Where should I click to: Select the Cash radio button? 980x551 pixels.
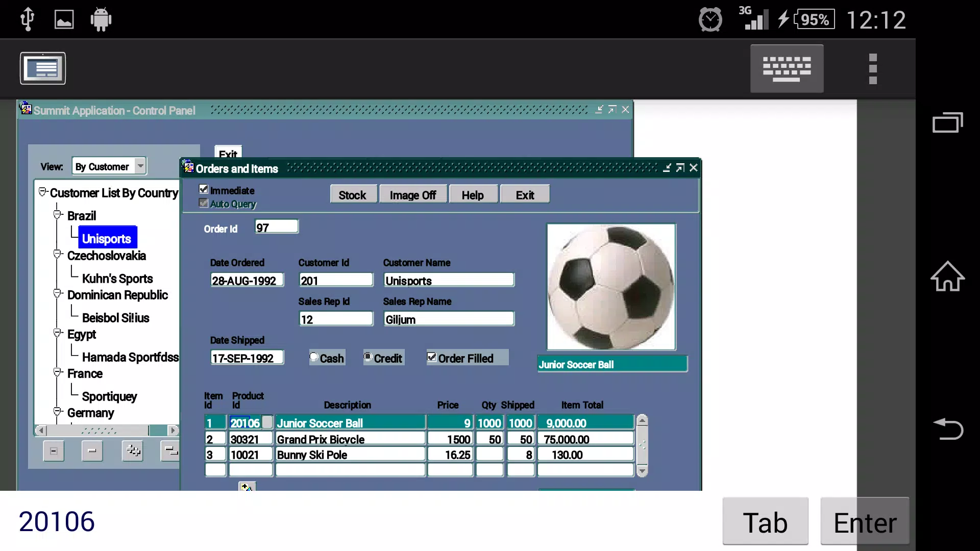(x=314, y=357)
